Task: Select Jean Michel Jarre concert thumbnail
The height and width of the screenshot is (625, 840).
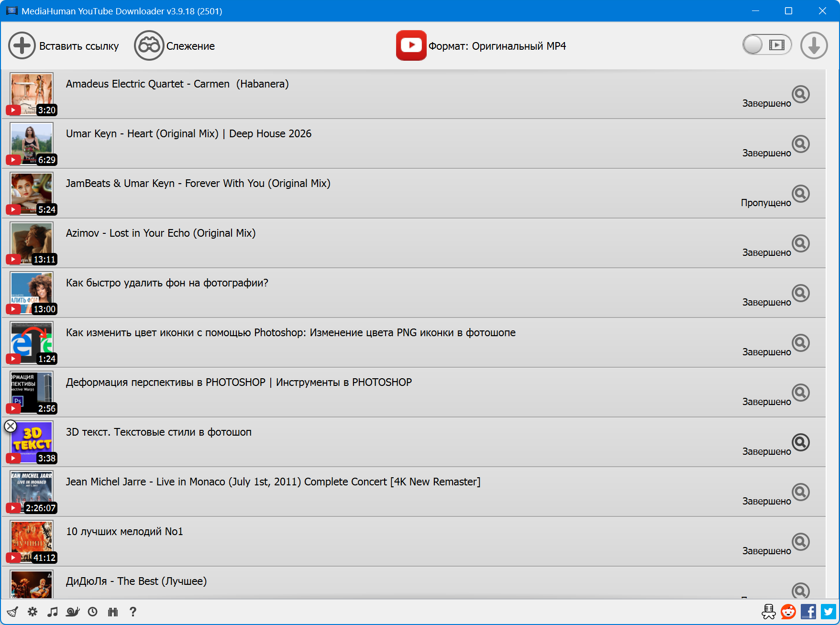Action: pyautogui.click(x=32, y=491)
